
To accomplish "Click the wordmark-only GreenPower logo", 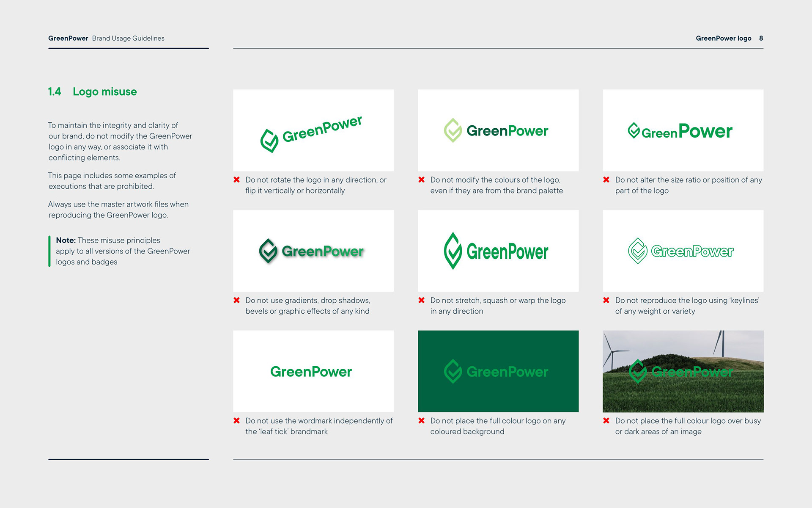I will point(311,372).
